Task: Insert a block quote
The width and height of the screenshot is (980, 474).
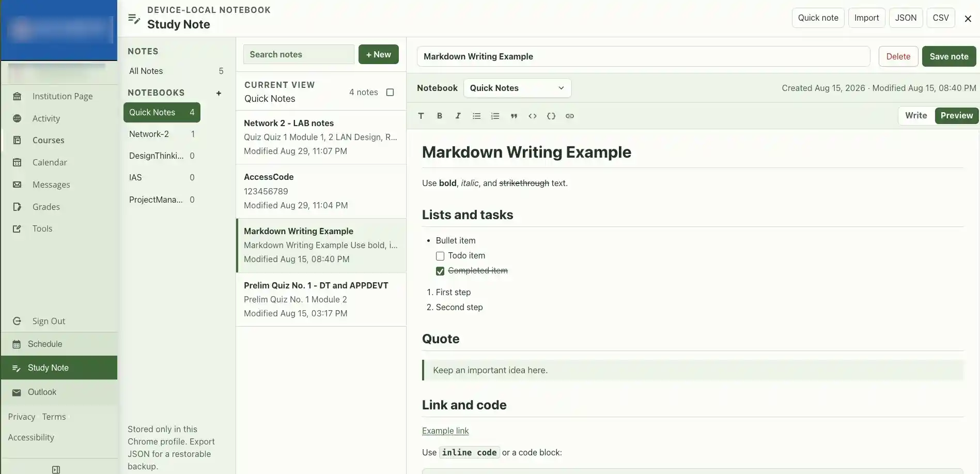Action: click(514, 116)
